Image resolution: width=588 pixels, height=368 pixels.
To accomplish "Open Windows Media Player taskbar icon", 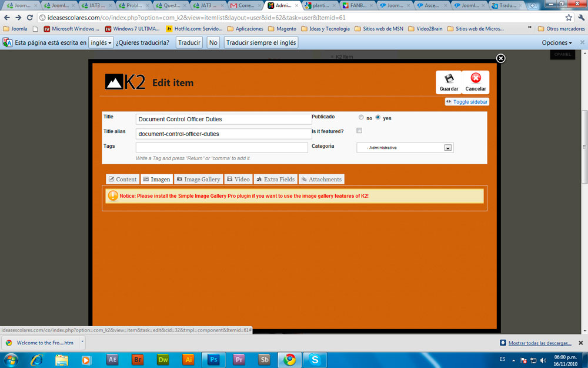I will [x=86, y=360].
